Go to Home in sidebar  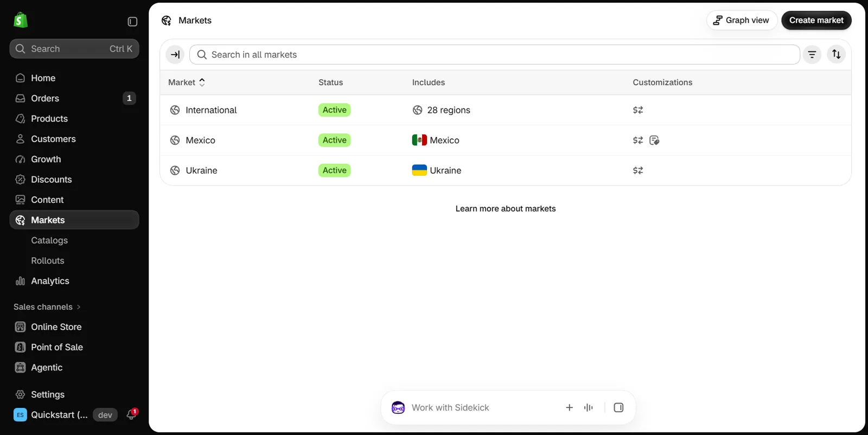click(x=74, y=78)
